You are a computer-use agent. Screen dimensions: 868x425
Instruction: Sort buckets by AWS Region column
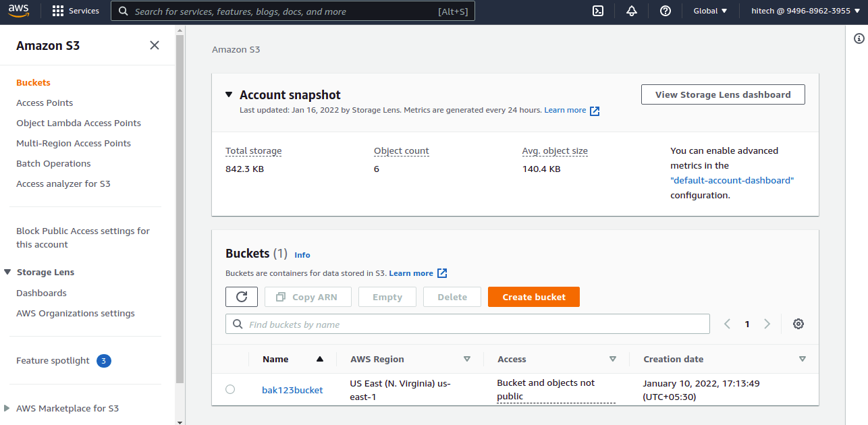pyautogui.click(x=467, y=359)
